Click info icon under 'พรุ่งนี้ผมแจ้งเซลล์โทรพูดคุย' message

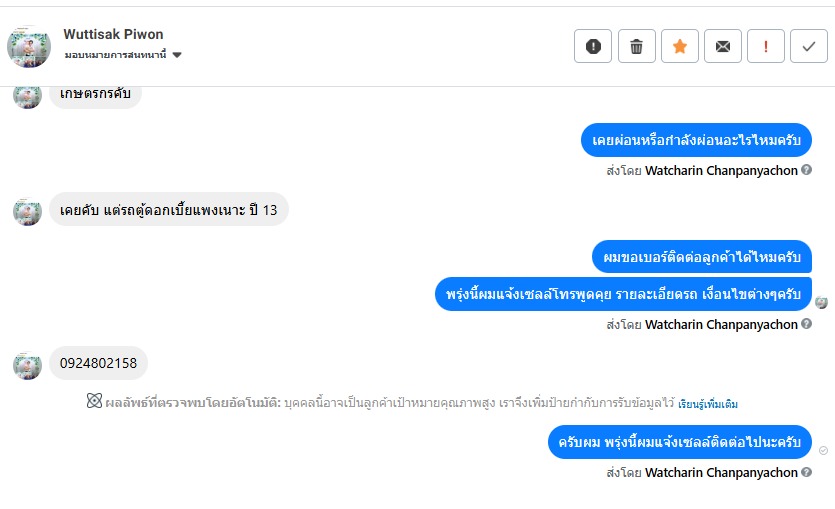coord(806,325)
